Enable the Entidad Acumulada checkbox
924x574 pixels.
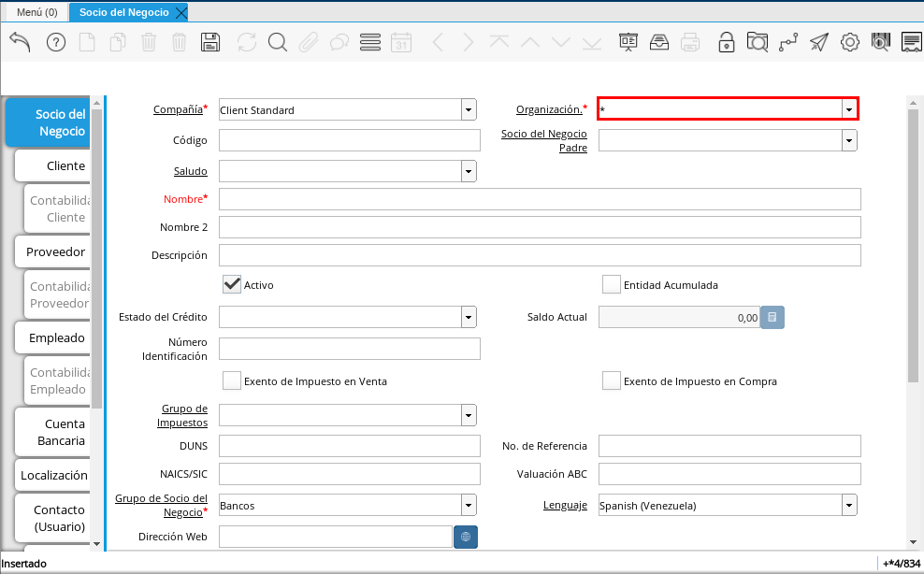(x=612, y=284)
